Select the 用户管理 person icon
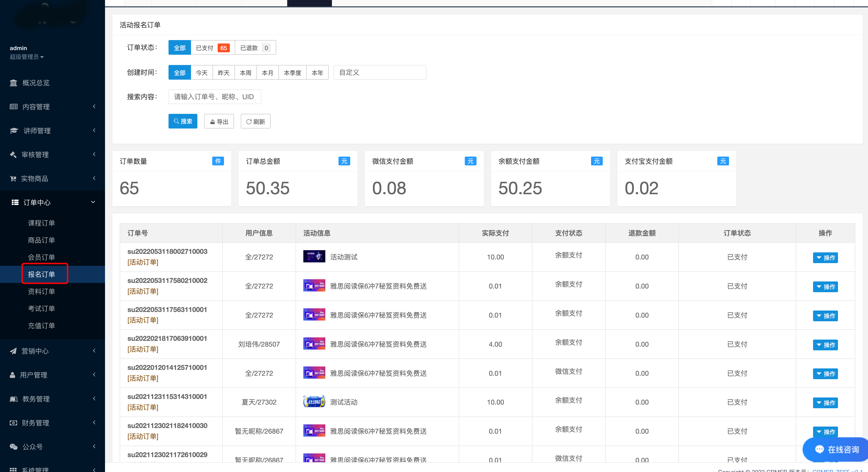The height and width of the screenshot is (472, 868). pyautogui.click(x=12, y=375)
